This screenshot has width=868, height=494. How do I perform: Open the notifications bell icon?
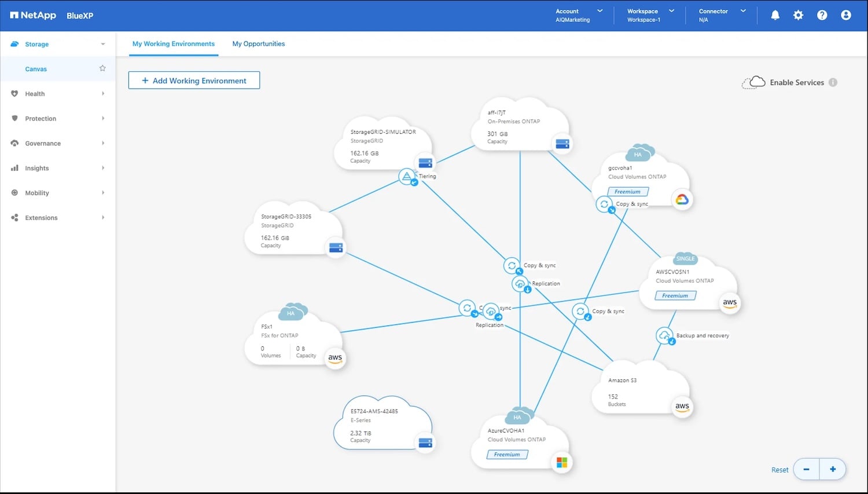775,16
